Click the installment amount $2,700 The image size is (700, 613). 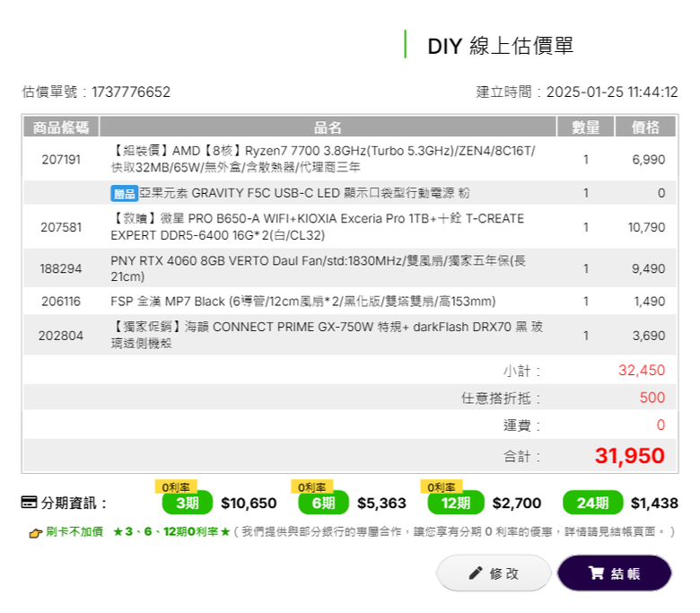[517, 504]
